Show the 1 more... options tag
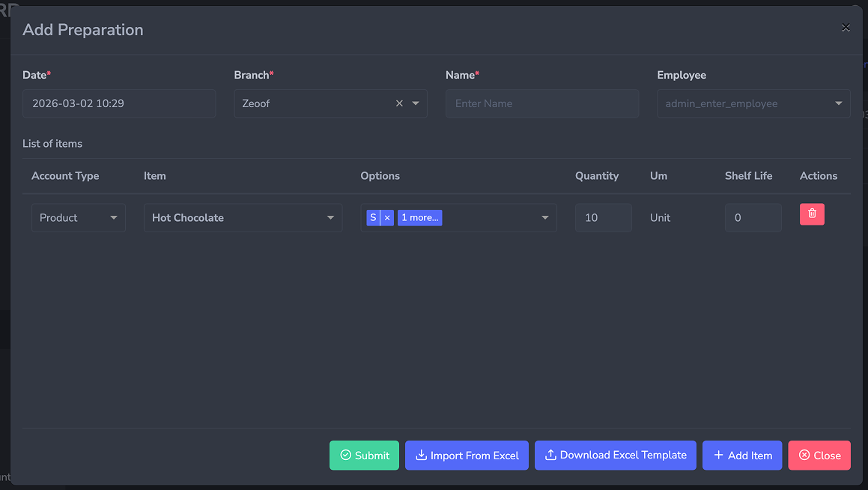Image resolution: width=868 pixels, height=490 pixels. [x=419, y=217]
